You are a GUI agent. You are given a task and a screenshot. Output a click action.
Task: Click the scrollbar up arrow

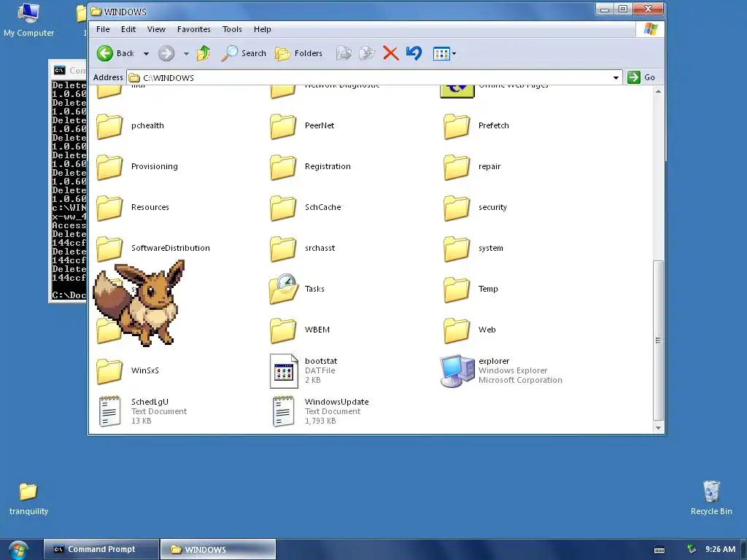[x=658, y=91]
